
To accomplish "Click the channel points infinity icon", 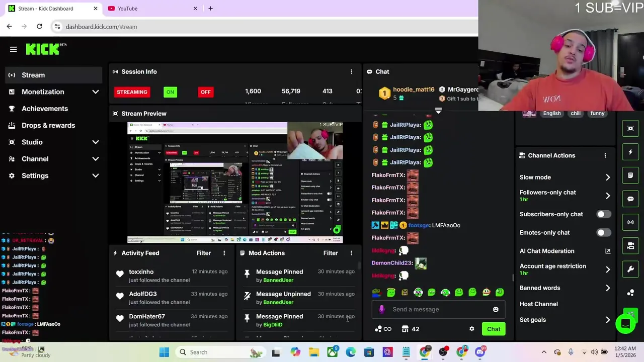I will point(387,329).
